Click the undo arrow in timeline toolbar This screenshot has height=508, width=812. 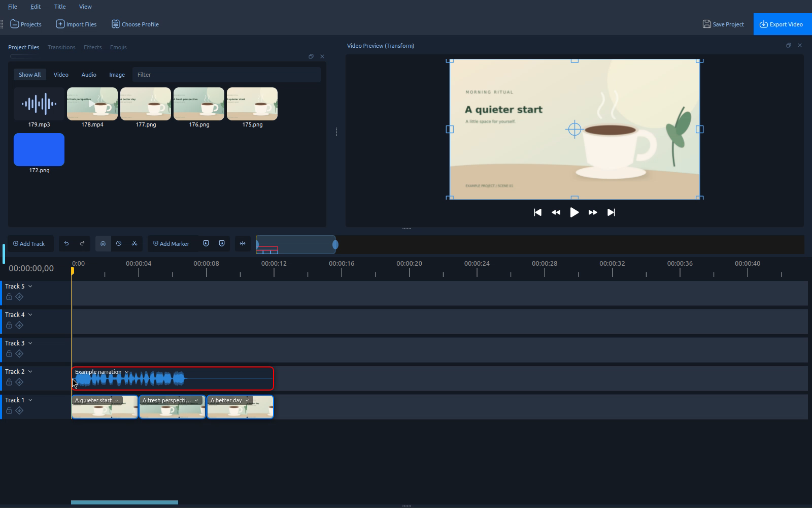66,244
